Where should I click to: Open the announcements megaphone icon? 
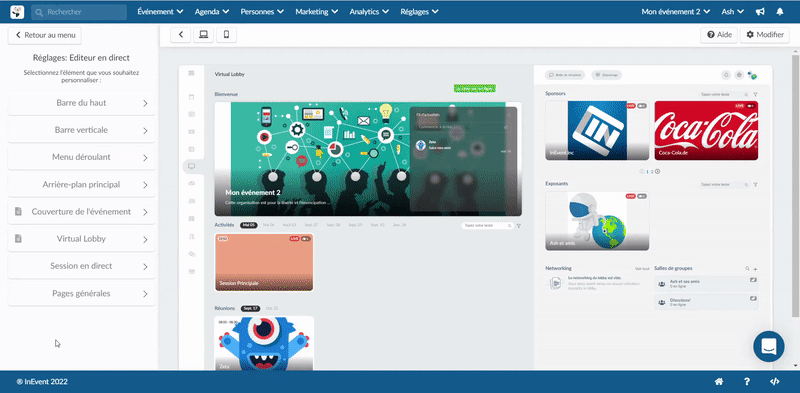coord(760,11)
